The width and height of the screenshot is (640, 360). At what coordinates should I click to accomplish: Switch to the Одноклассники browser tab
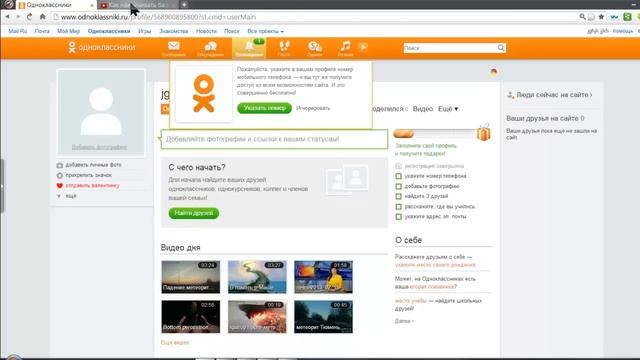pyautogui.click(x=55, y=5)
